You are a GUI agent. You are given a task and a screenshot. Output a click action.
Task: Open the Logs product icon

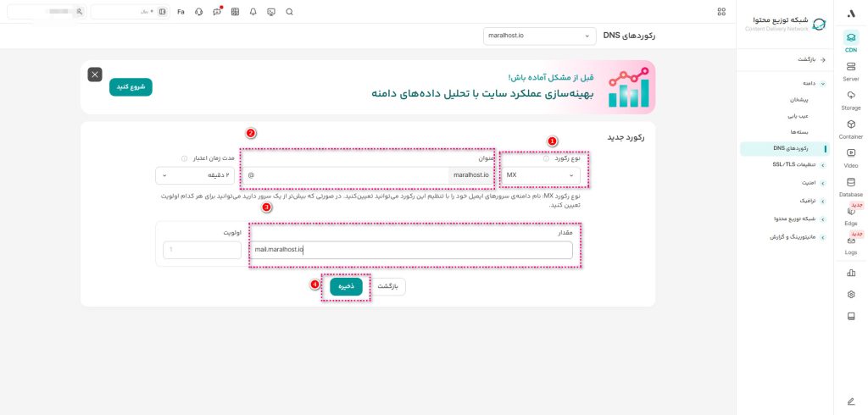pyautogui.click(x=851, y=244)
